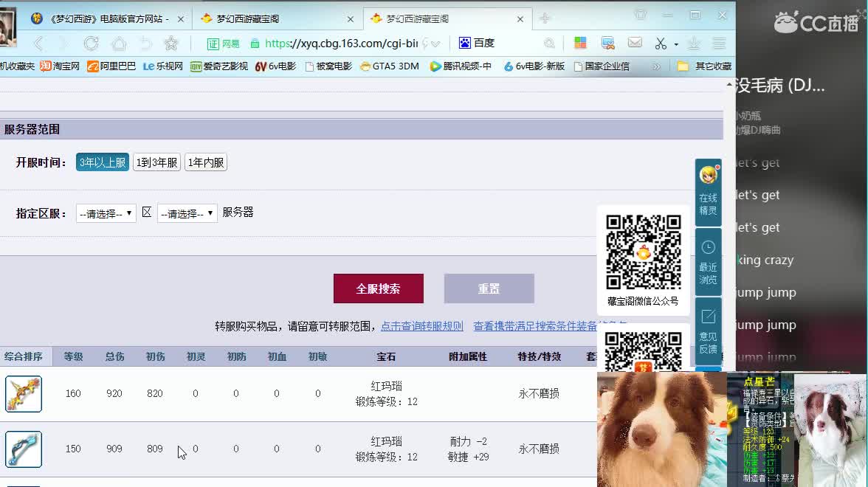Click the screenshot monitor icon in toolbar
The height and width of the screenshot is (487, 868).
(608, 43)
